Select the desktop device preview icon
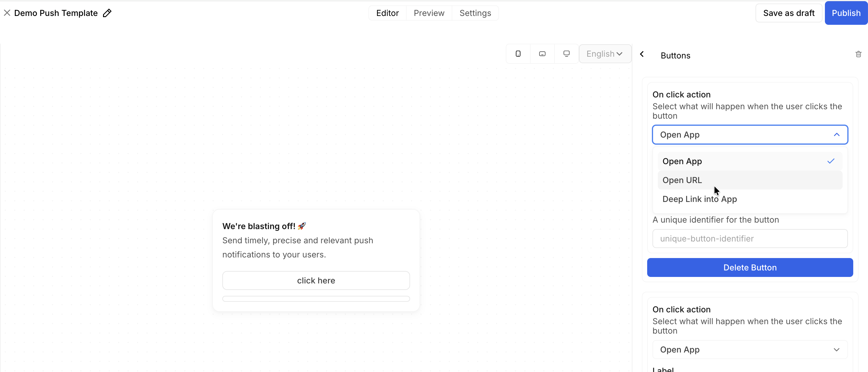The height and width of the screenshot is (372, 868). coord(567,53)
